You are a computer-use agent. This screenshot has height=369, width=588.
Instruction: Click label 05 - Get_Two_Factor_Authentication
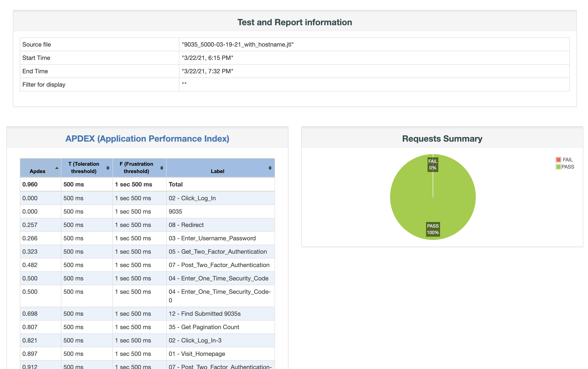point(218,252)
